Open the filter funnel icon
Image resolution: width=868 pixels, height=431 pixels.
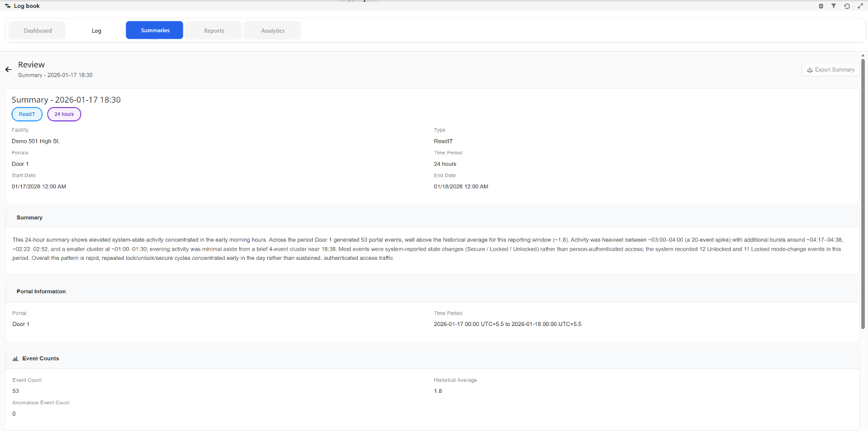833,6
